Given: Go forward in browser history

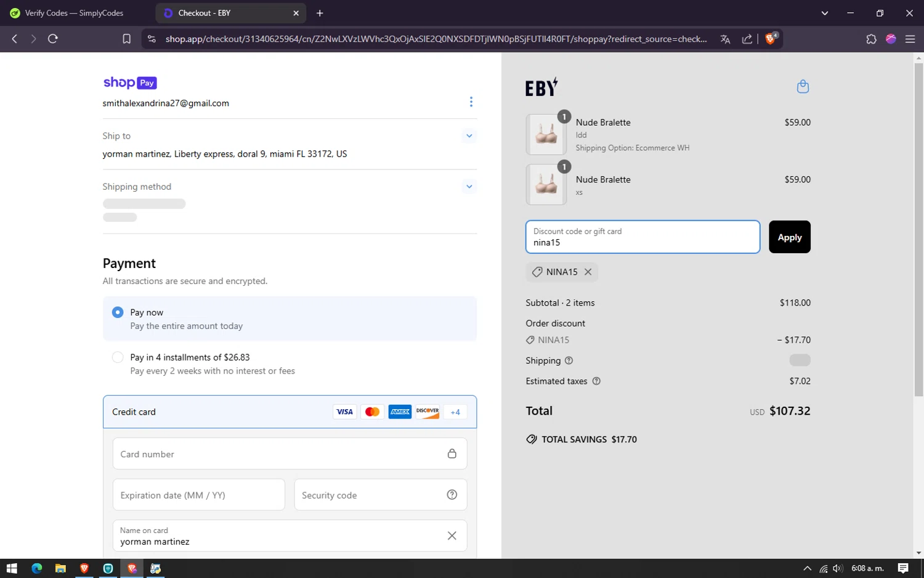Looking at the screenshot, I should point(33,39).
